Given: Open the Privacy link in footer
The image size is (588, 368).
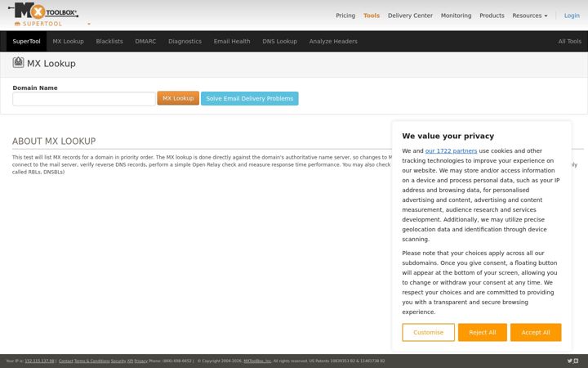Looking at the screenshot, I should pyautogui.click(x=141, y=361).
